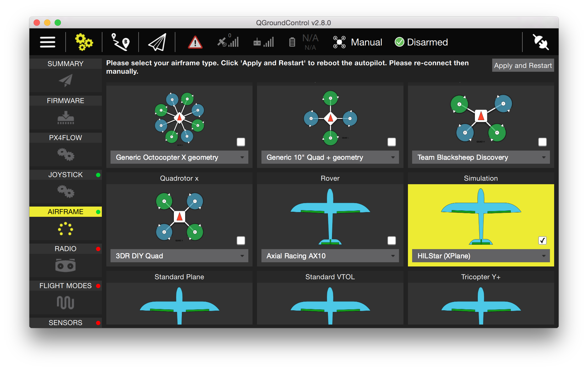Switch to fly view paper plane icon
Screen dimensions: 588x370
pyautogui.click(x=157, y=42)
